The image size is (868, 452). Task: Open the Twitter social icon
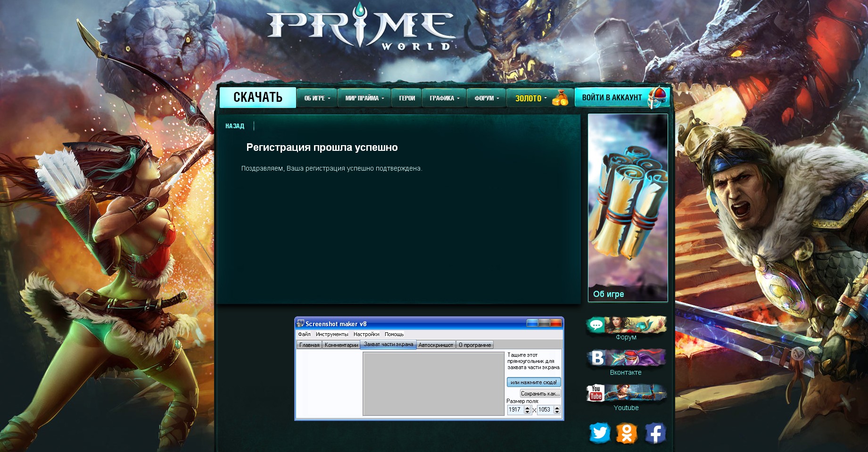coord(600,433)
